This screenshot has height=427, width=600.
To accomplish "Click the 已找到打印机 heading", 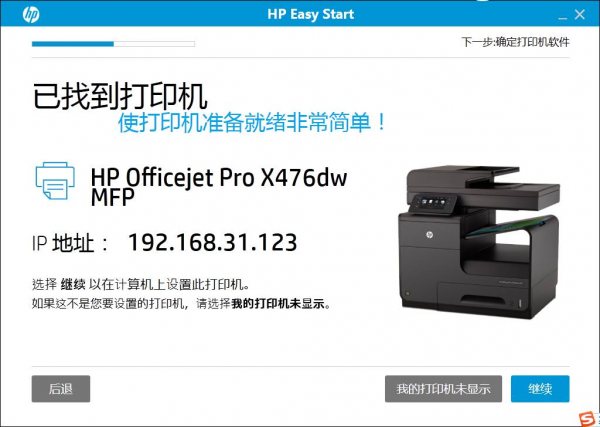I will (120, 96).
